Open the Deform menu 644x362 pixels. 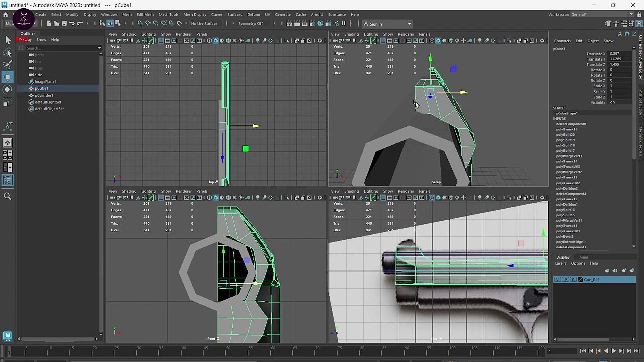click(254, 15)
